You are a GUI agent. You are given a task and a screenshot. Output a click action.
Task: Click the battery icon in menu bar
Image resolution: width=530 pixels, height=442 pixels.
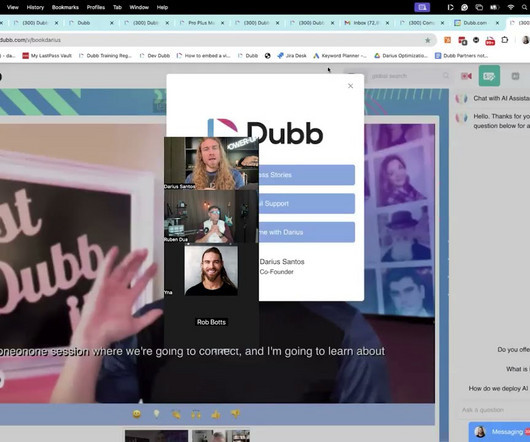coord(495,7)
